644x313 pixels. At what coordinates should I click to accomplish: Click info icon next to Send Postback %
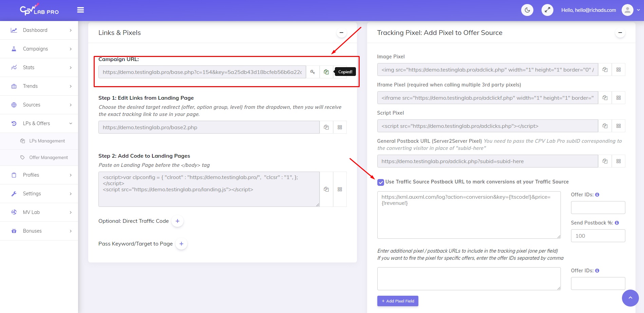[x=617, y=223]
